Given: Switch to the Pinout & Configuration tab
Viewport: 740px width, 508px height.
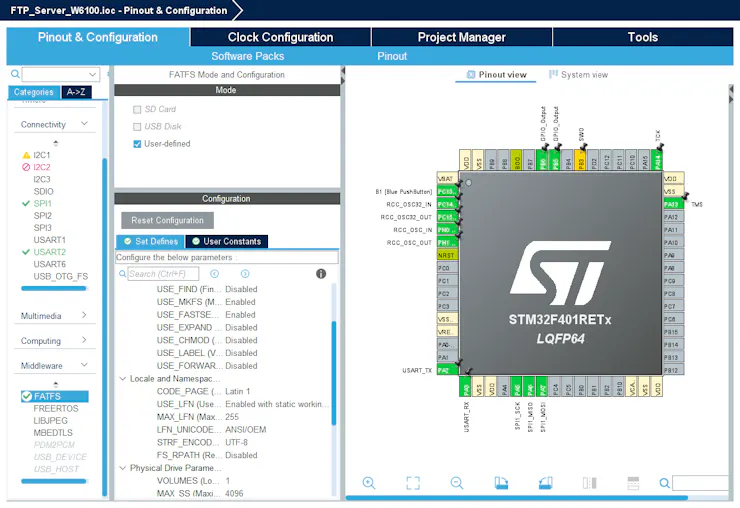Looking at the screenshot, I should click(98, 37).
